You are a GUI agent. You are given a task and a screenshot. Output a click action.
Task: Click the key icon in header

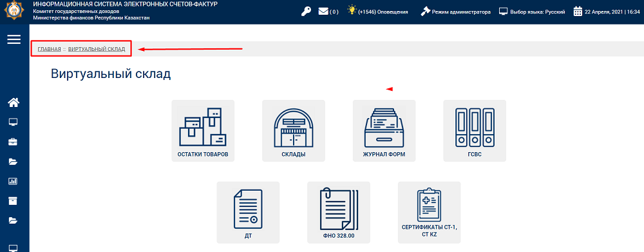click(x=306, y=12)
